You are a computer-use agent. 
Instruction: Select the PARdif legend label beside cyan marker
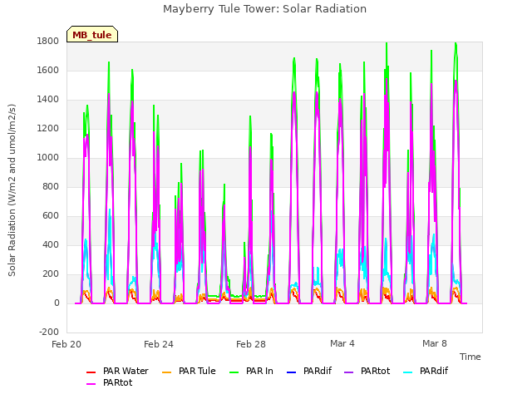434,372
